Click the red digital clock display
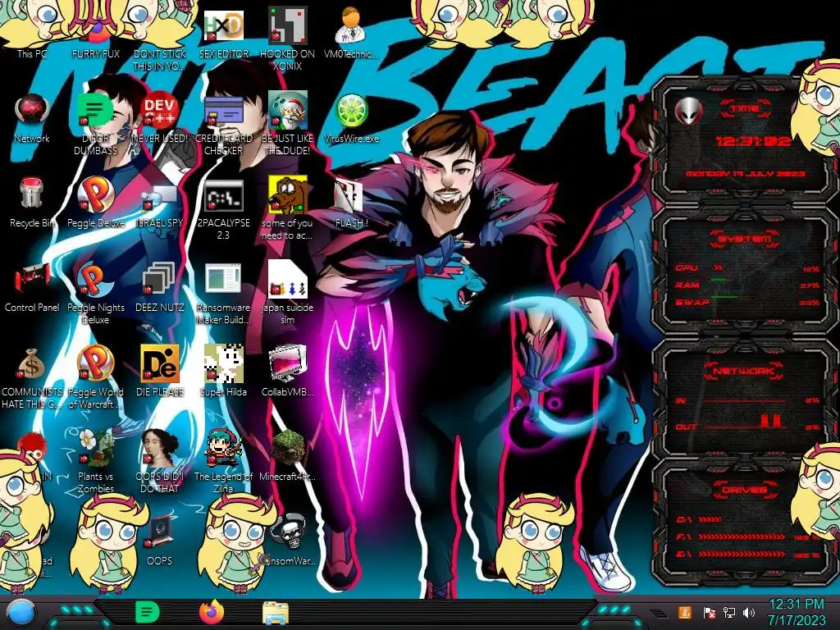The image size is (840, 630). (x=753, y=141)
